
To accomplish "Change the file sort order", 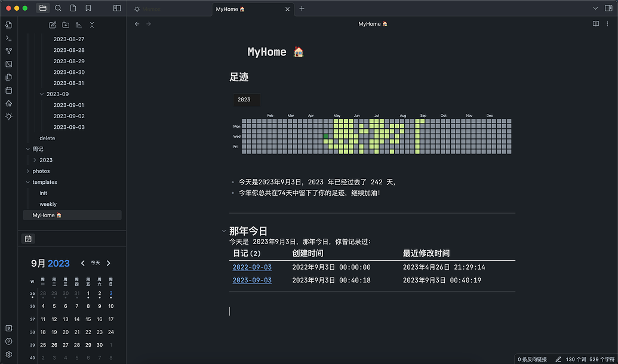I will click(x=78, y=24).
